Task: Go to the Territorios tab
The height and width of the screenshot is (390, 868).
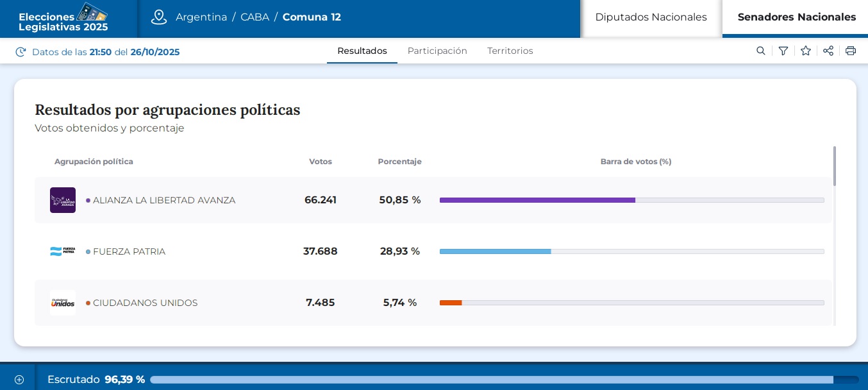Action: (x=510, y=51)
